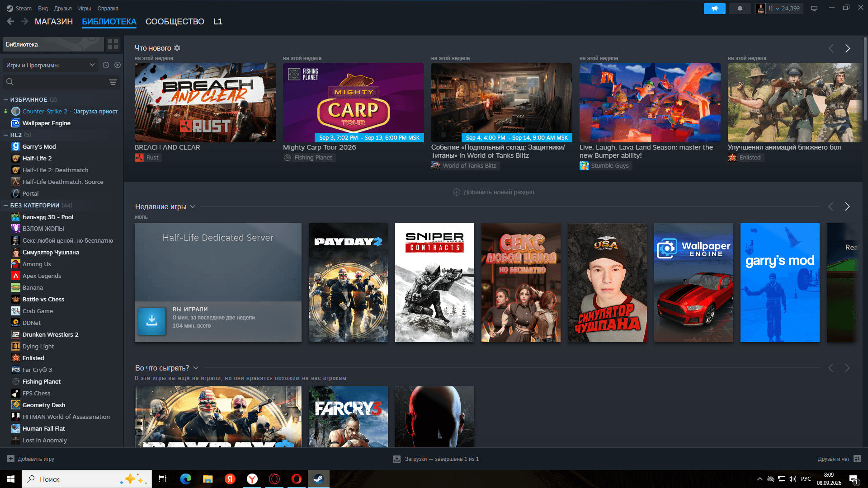Click Garry's Mod icon in sidebar

click(16, 146)
